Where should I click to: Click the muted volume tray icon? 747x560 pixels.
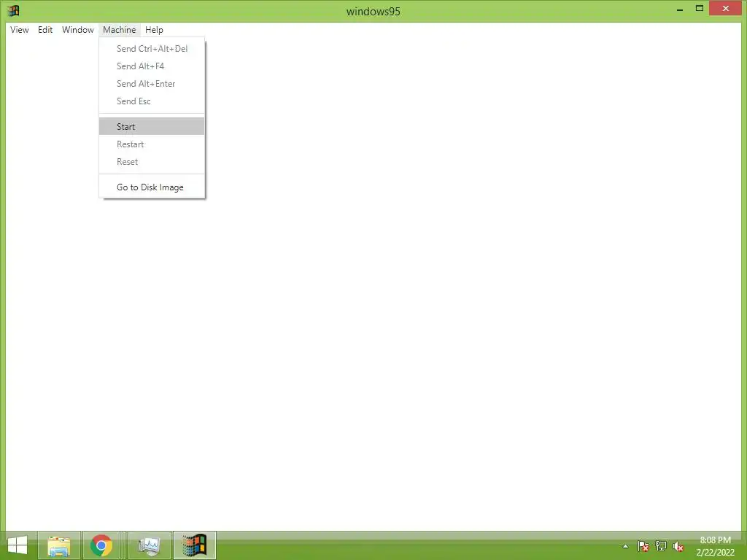click(x=678, y=546)
